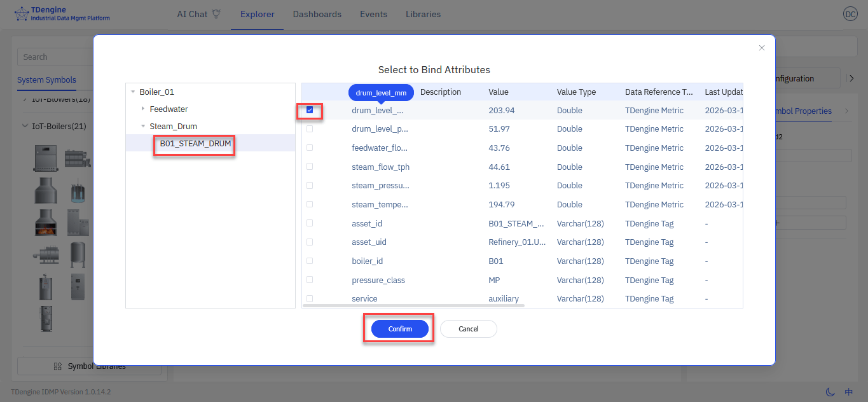
Task: Click the Cancel button
Action: [x=468, y=329]
